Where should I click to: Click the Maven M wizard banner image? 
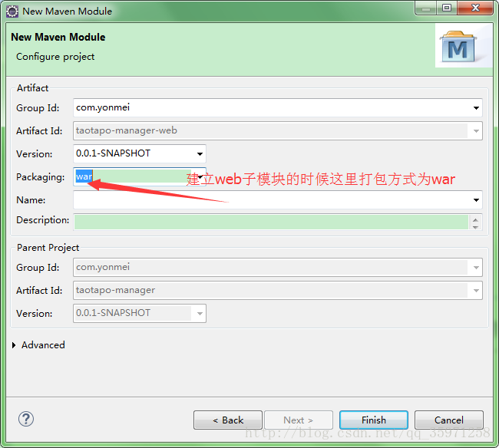coord(464,45)
